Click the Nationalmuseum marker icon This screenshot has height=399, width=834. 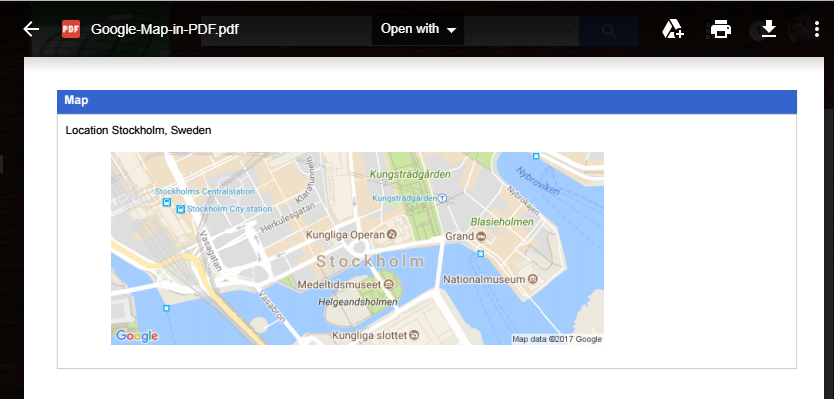533,279
